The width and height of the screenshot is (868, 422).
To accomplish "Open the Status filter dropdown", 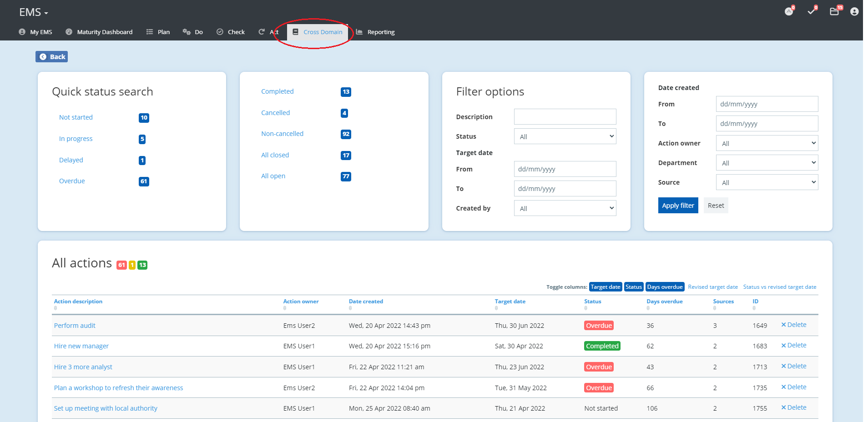I will click(565, 136).
